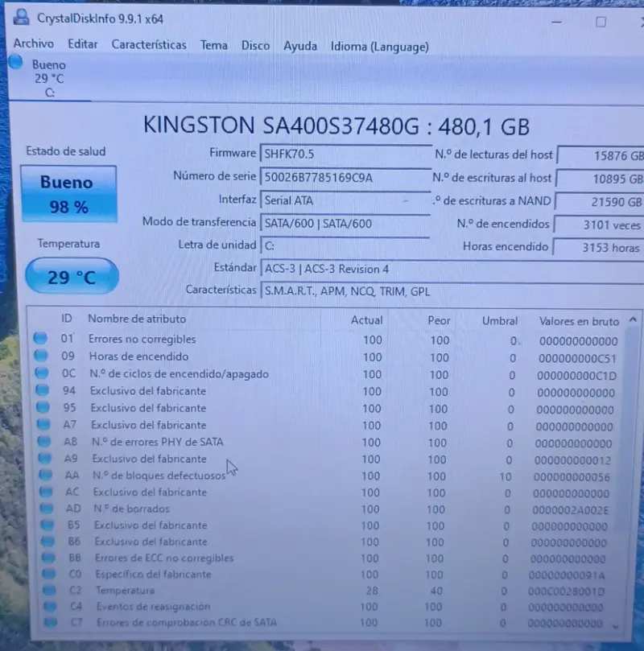
Task: Click status dot of attribute C0 row
Action: coord(49,574)
